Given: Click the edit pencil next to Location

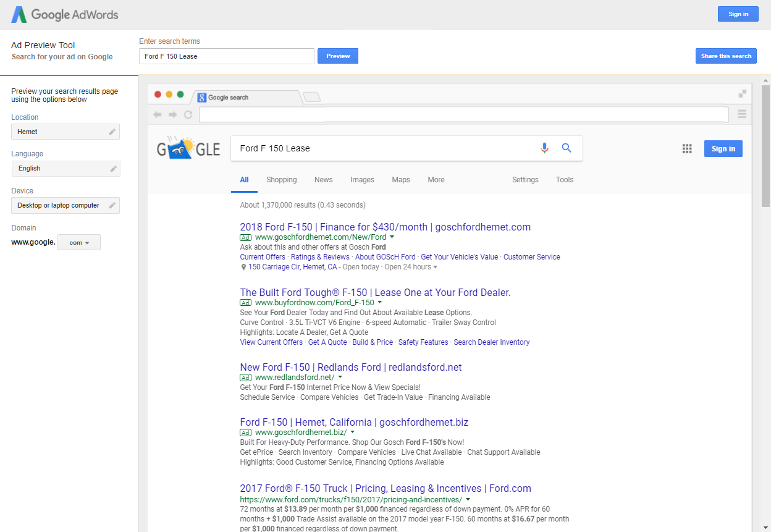Looking at the screenshot, I should [x=112, y=132].
